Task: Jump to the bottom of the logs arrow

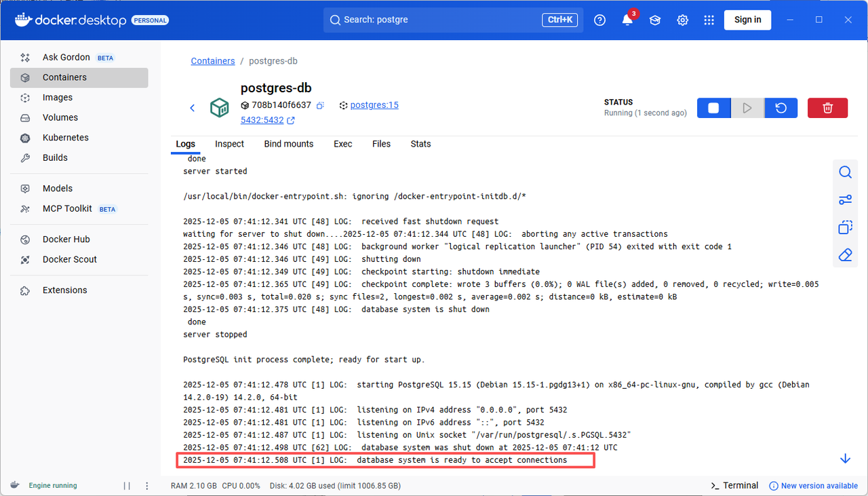Action: 845,459
